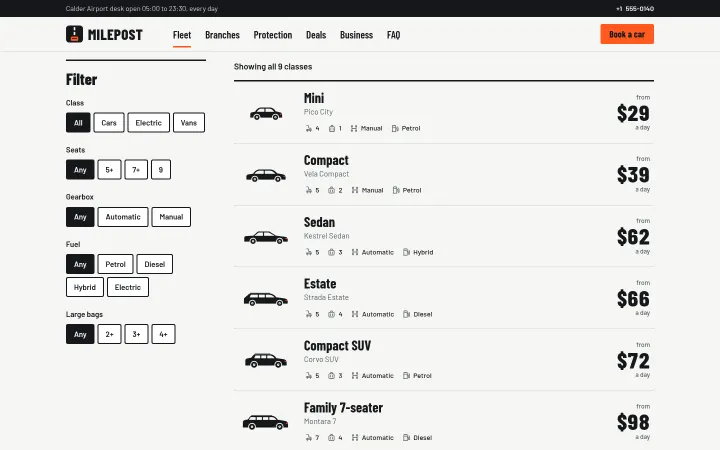Image resolution: width=720 pixels, height=450 pixels.
Task: Open the Family 7-seater class title
Action: coord(343,408)
